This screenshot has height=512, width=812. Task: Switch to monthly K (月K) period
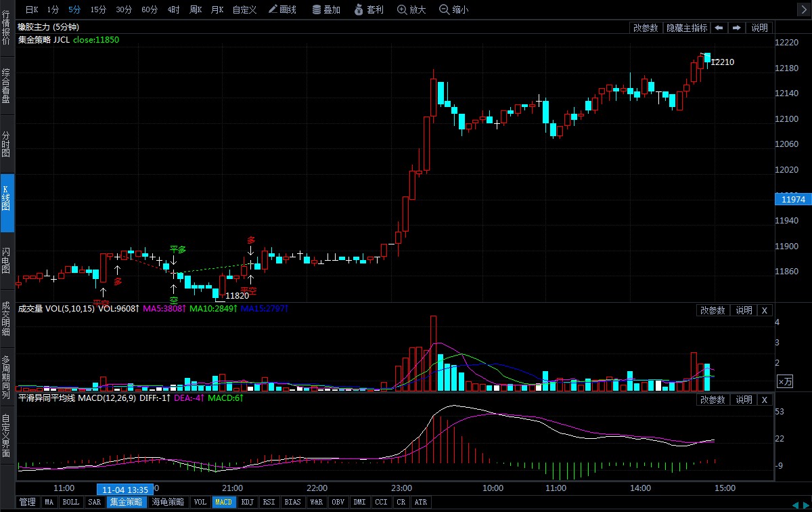point(217,9)
